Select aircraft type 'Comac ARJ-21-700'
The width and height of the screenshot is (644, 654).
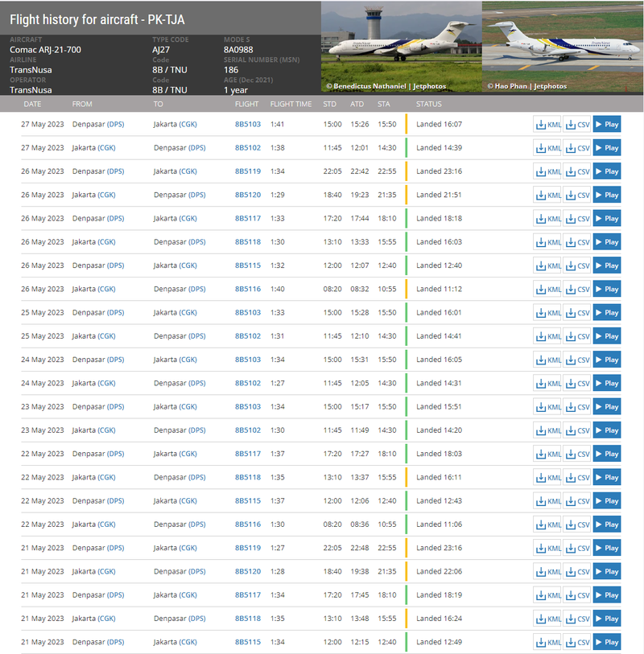46,50
